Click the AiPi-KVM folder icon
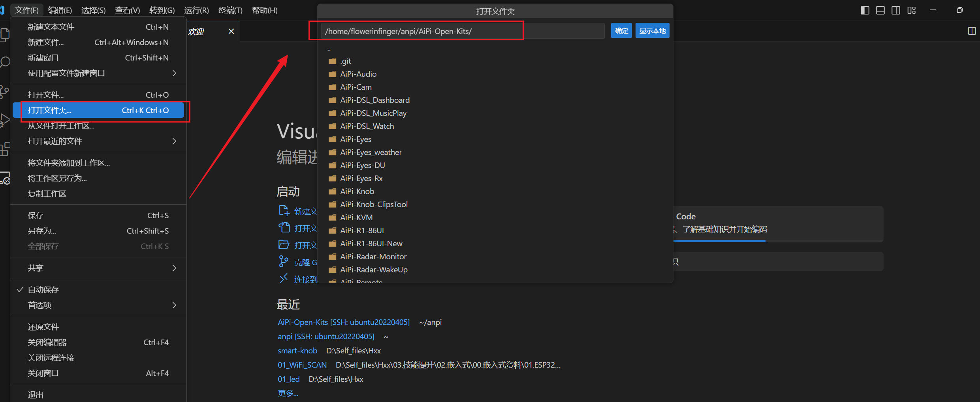 (x=333, y=217)
